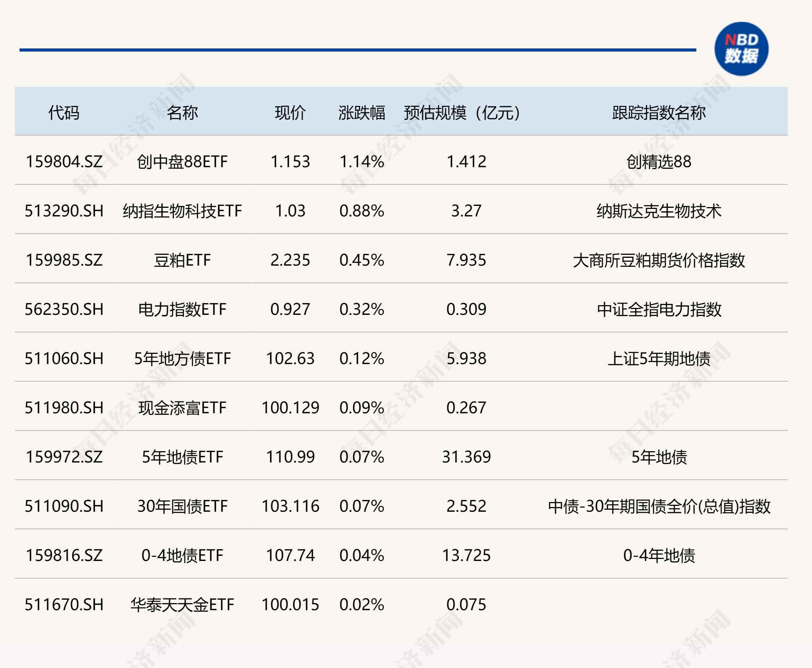Select code 511090.SH
This screenshot has height=668, width=812.
64,506
